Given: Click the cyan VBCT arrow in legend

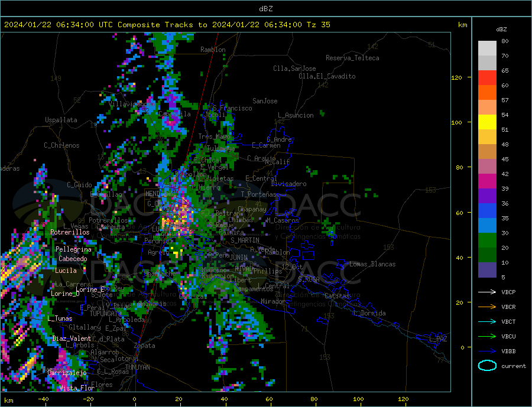Looking at the screenshot, I should 487,321.
